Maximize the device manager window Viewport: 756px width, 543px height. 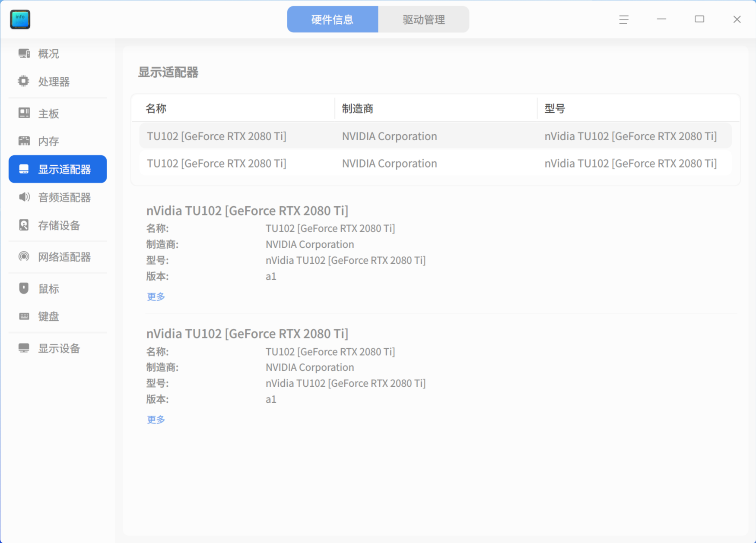point(699,19)
